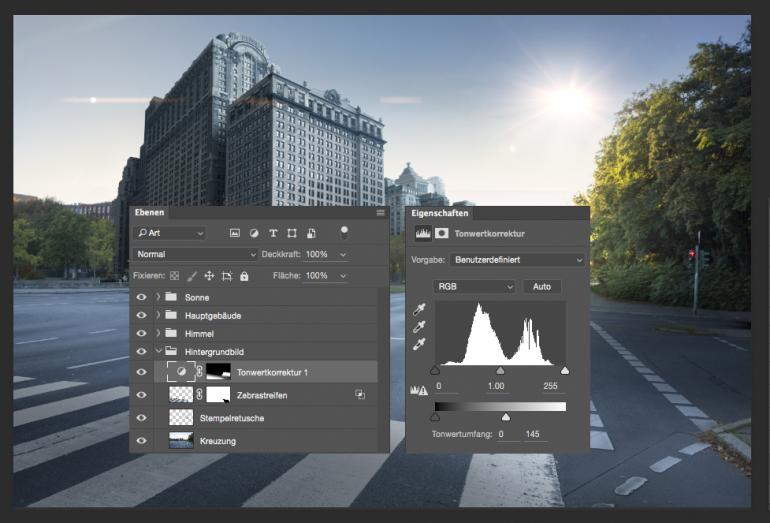Viewport: 770px width, 523px height.
Task: Click the Himmel group folder icon
Action: (x=171, y=333)
